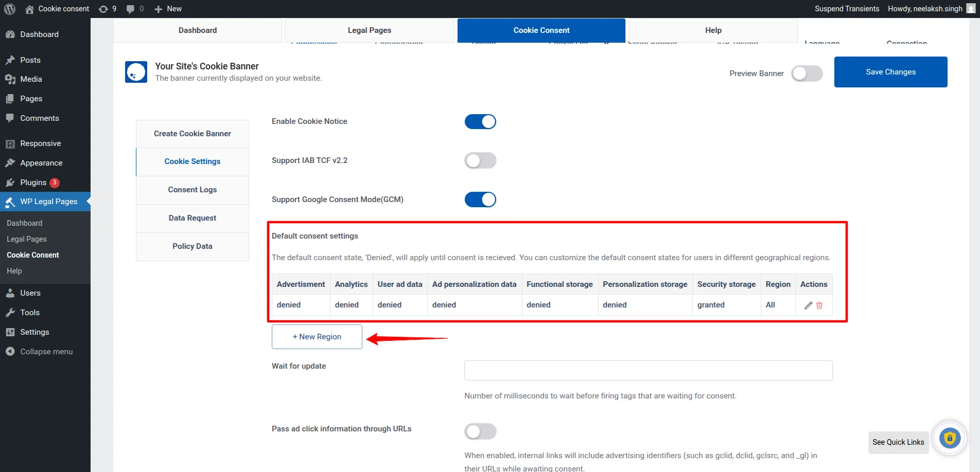The image size is (980, 472).
Task: Add a new region with New Region button
Action: (316, 336)
